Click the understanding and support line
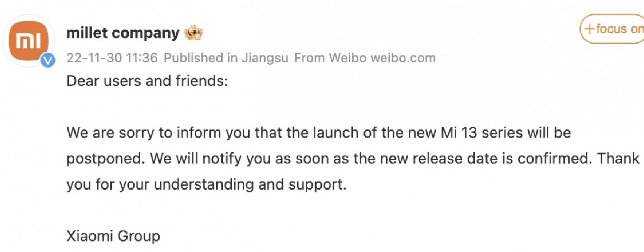The width and height of the screenshot is (644, 252). coord(206,185)
